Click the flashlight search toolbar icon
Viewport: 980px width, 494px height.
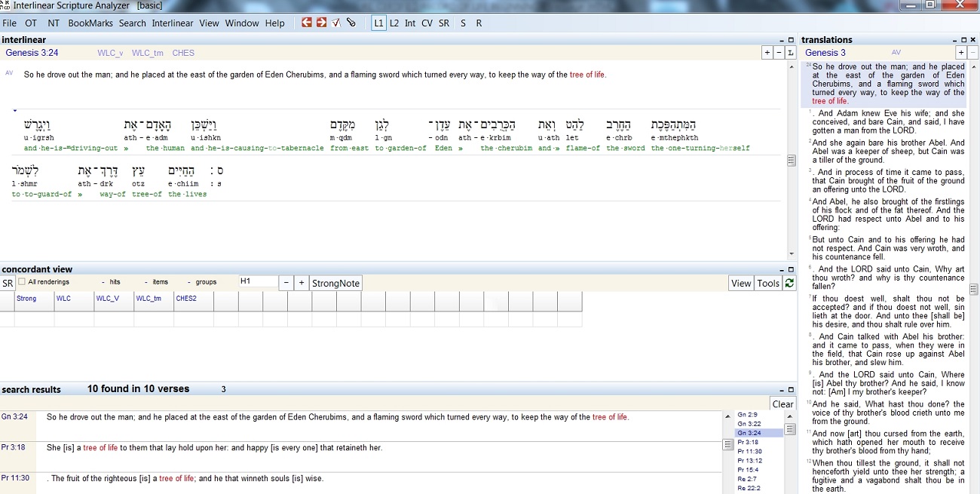[x=351, y=23]
